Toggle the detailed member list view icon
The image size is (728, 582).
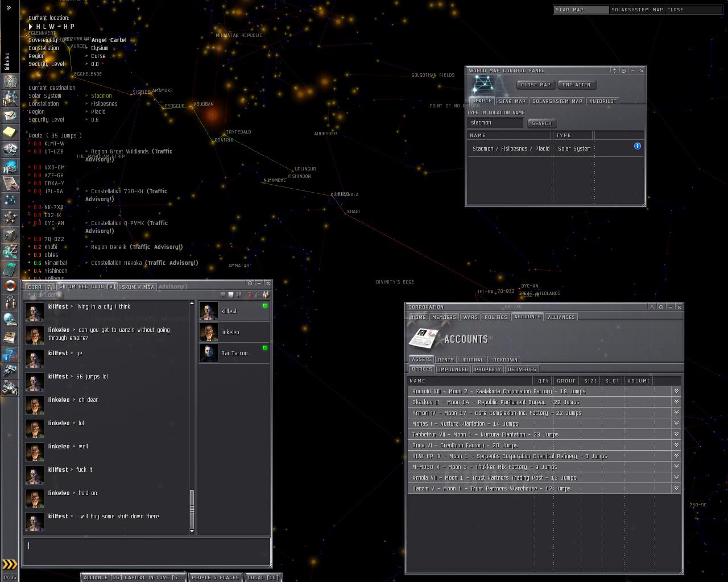pos(238,294)
